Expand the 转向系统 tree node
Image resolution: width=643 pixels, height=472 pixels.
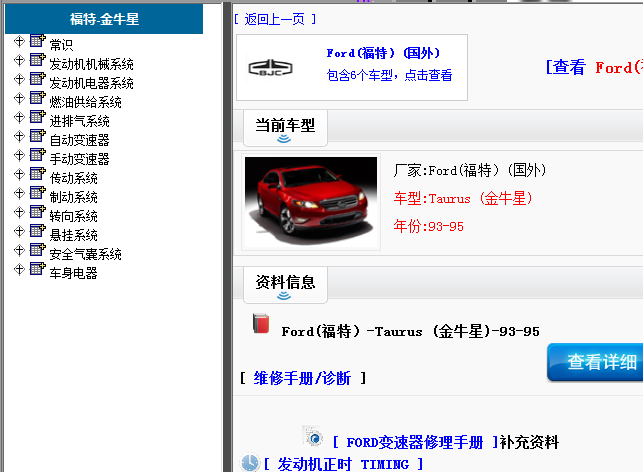[x=19, y=212]
